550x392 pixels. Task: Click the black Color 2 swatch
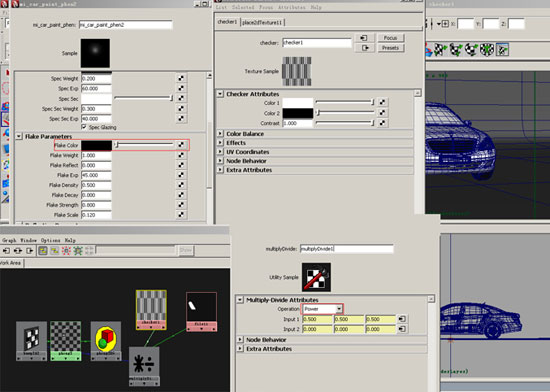pyautogui.click(x=298, y=113)
